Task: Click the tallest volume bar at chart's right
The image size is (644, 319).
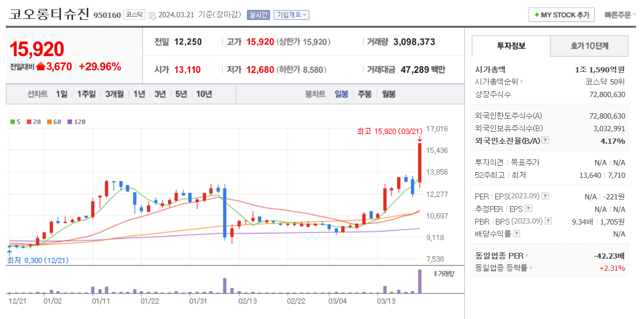Action: point(420,281)
